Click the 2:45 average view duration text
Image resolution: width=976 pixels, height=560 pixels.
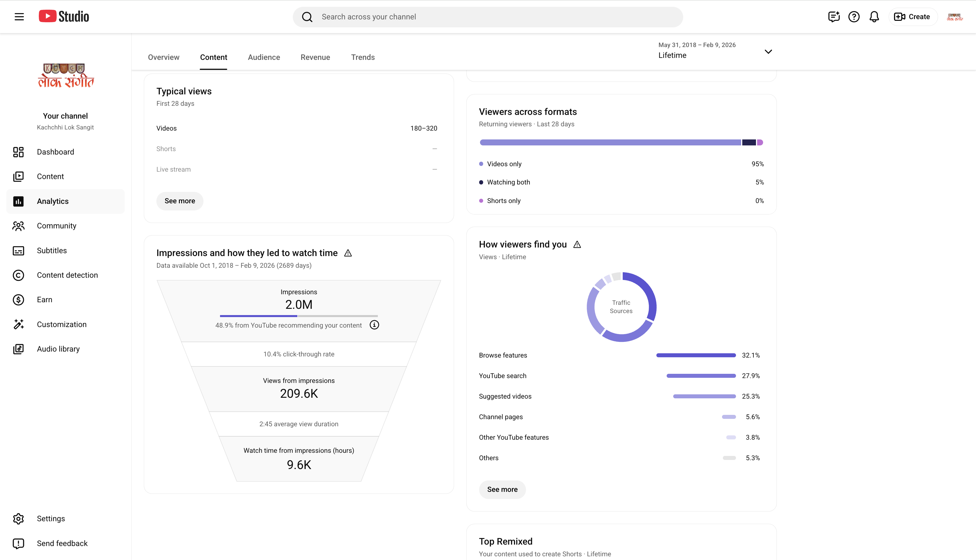(299, 424)
